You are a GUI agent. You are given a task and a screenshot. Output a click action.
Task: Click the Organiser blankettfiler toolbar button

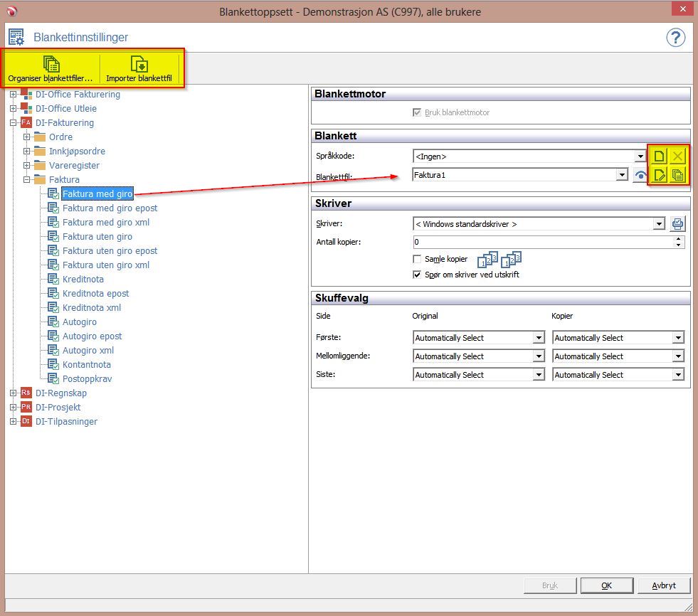coord(51,68)
